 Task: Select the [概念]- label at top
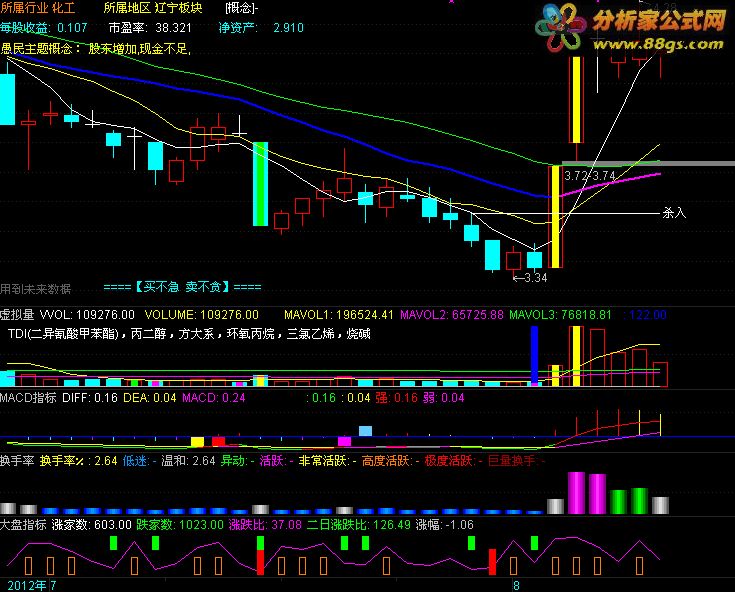click(x=241, y=8)
